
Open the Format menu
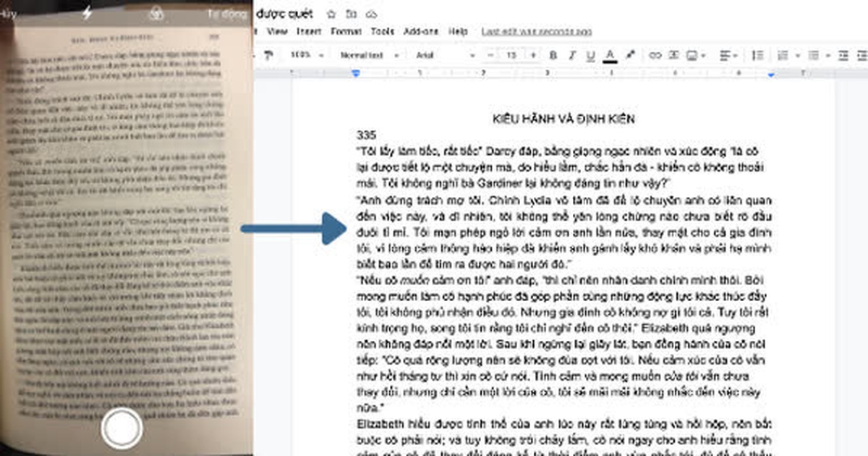pos(345,32)
